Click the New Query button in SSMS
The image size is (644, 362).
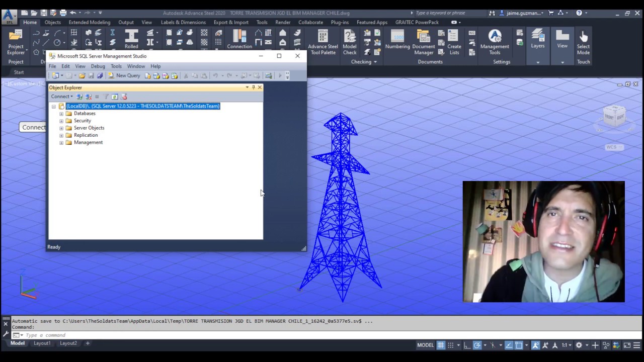click(124, 75)
